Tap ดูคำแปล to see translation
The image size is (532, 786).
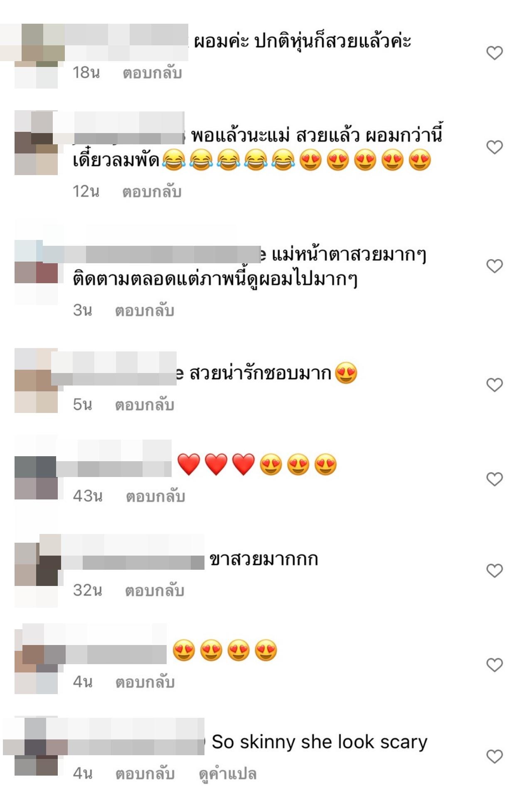[x=228, y=774]
